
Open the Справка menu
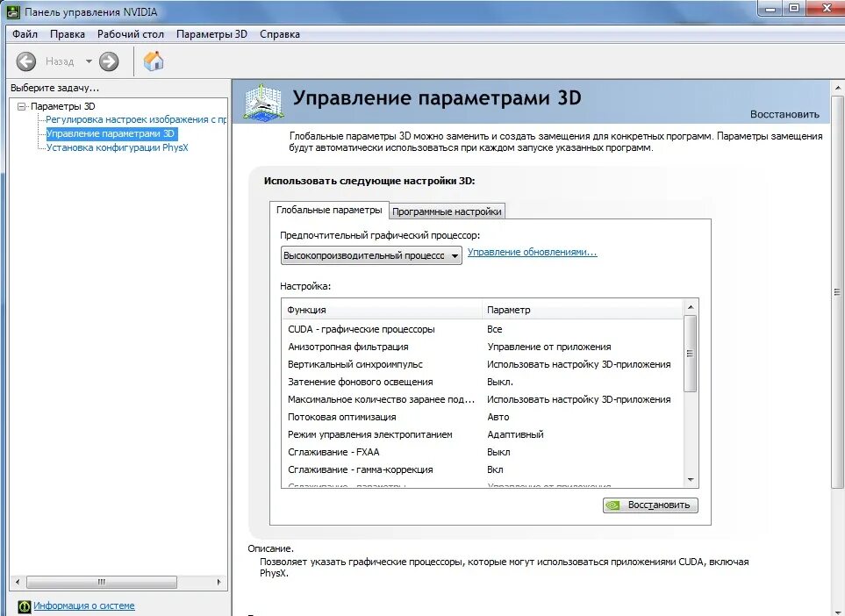(280, 34)
